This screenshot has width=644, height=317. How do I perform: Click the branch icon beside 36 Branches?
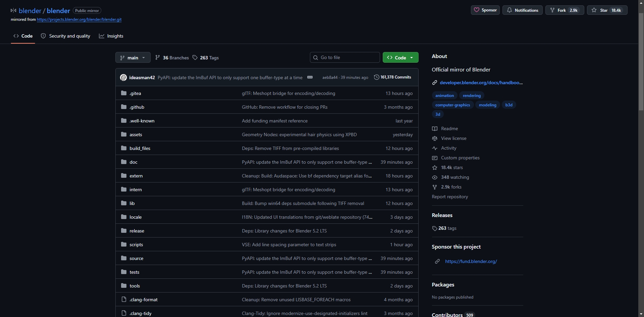click(158, 58)
